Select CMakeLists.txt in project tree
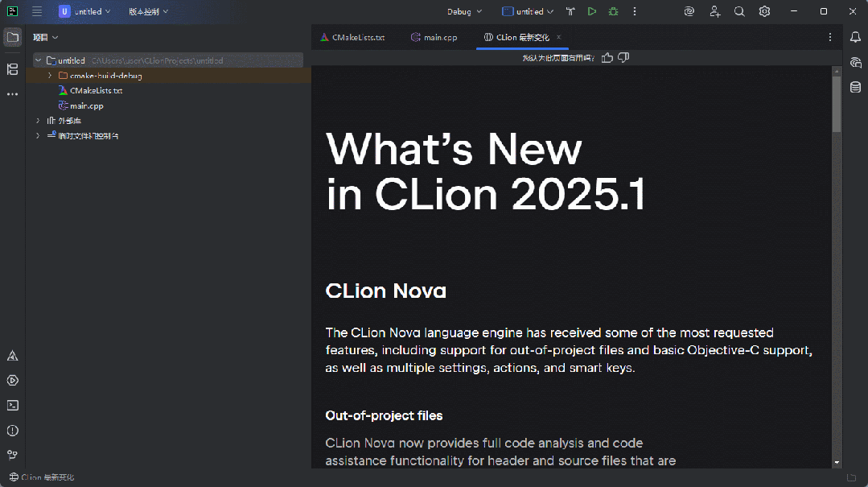The height and width of the screenshot is (487, 868). click(x=96, y=90)
